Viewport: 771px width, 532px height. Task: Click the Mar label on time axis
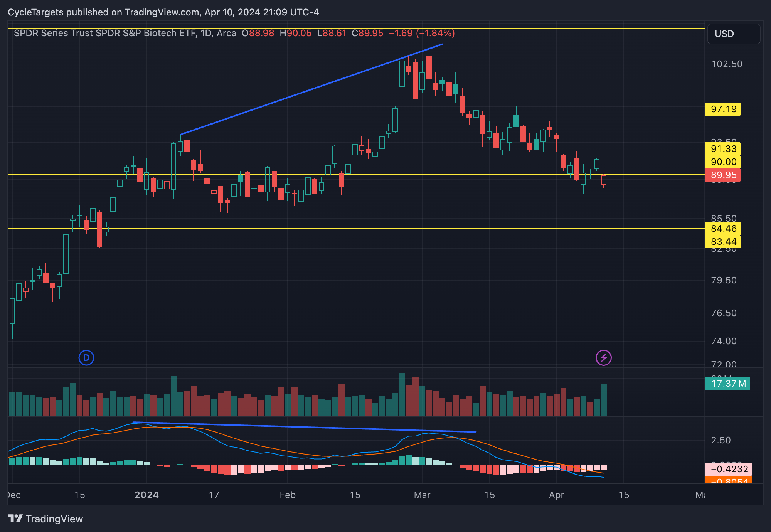click(422, 495)
